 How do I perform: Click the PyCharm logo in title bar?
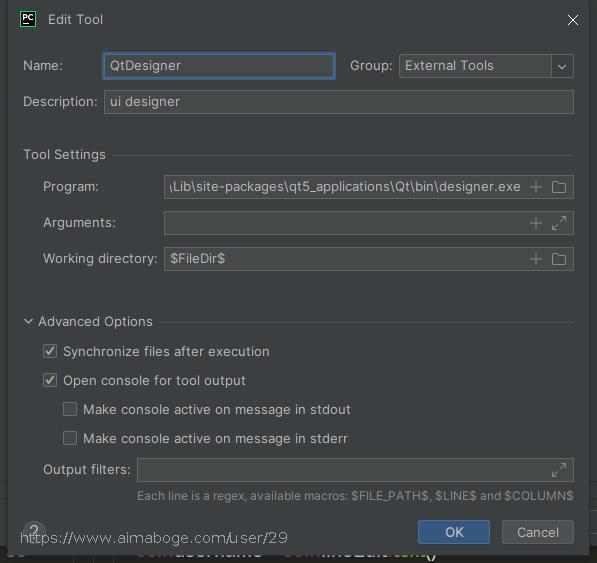pyautogui.click(x=28, y=19)
